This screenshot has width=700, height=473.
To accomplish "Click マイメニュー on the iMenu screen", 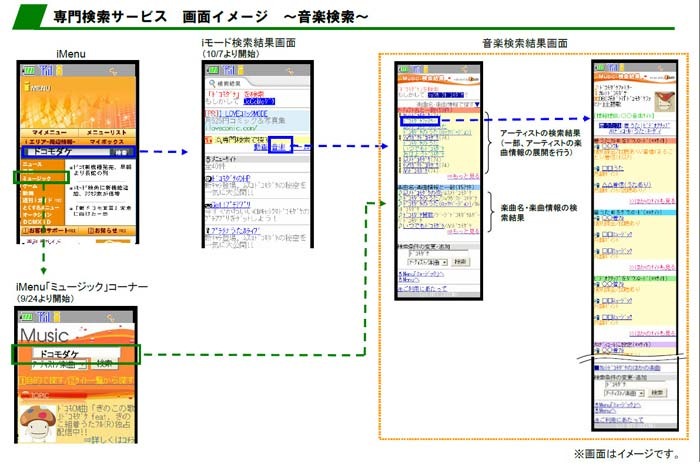I will click(49, 133).
